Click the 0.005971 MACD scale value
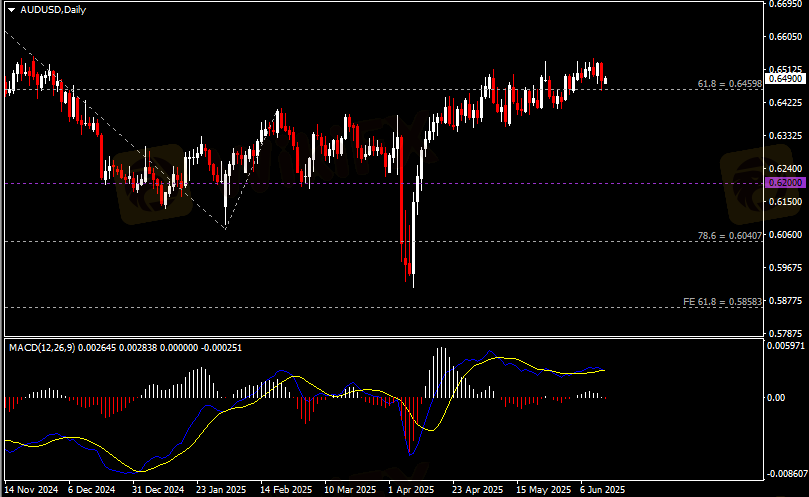The height and width of the screenshot is (497, 809). click(x=786, y=346)
